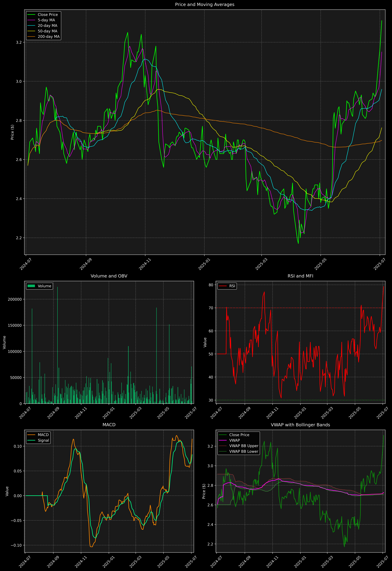Click the 'Price ($)' y-axis label of the VWAP chart
This screenshot has height=571, width=392.
204,491
